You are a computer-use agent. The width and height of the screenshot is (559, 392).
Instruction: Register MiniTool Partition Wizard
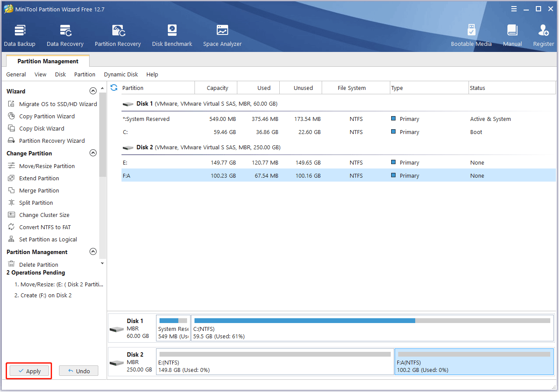tap(543, 34)
